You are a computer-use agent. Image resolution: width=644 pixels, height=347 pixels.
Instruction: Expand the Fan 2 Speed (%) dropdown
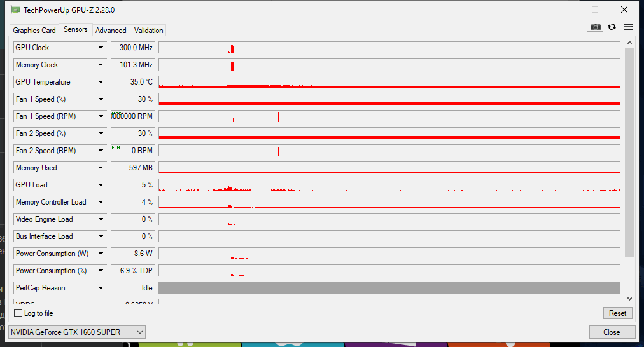pos(101,133)
